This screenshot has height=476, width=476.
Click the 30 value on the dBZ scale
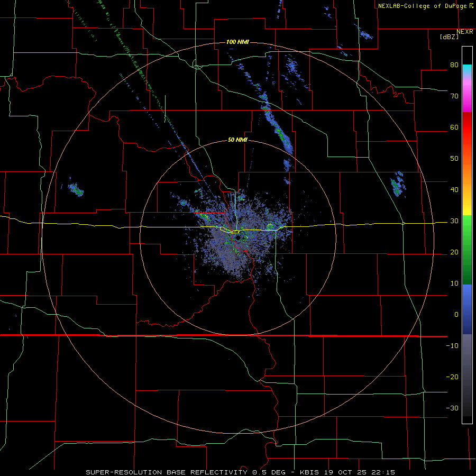[454, 221]
